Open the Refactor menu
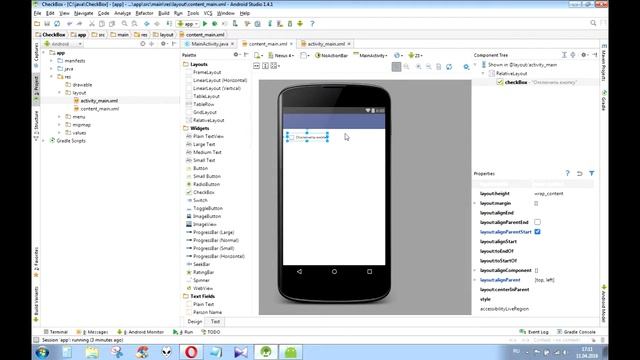Image resolution: width=640 pixels, height=360 pixels. (x=144, y=13)
